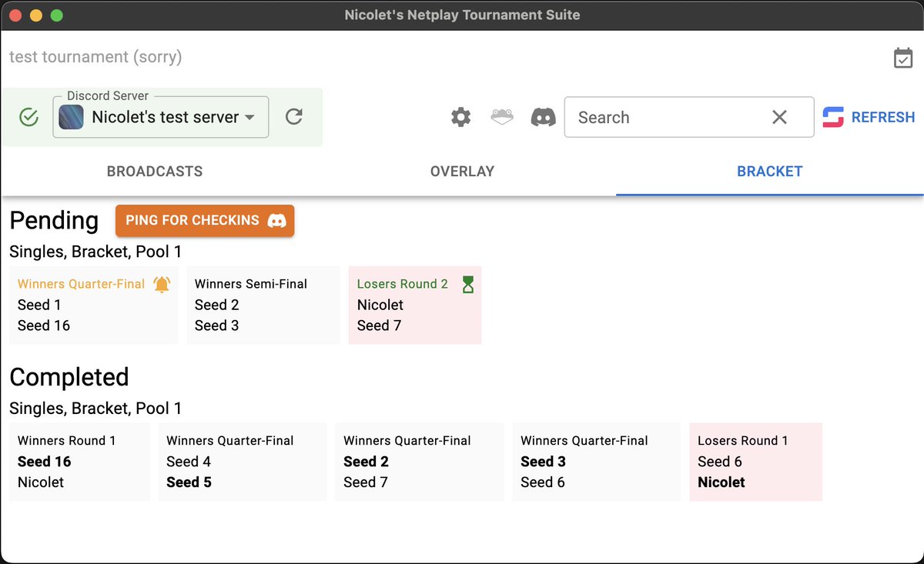Open completed Seed 3 vs Seed 6 set

pyautogui.click(x=597, y=462)
